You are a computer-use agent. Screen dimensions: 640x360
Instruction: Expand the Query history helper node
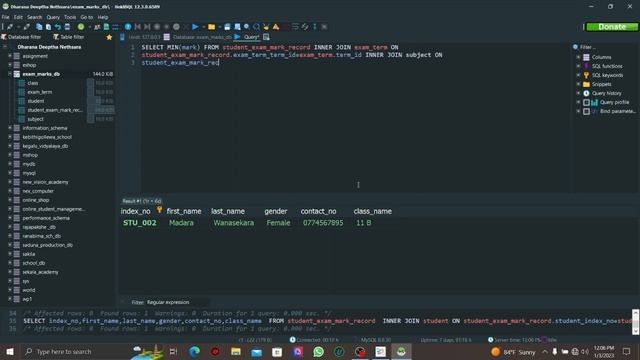(578, 93)
